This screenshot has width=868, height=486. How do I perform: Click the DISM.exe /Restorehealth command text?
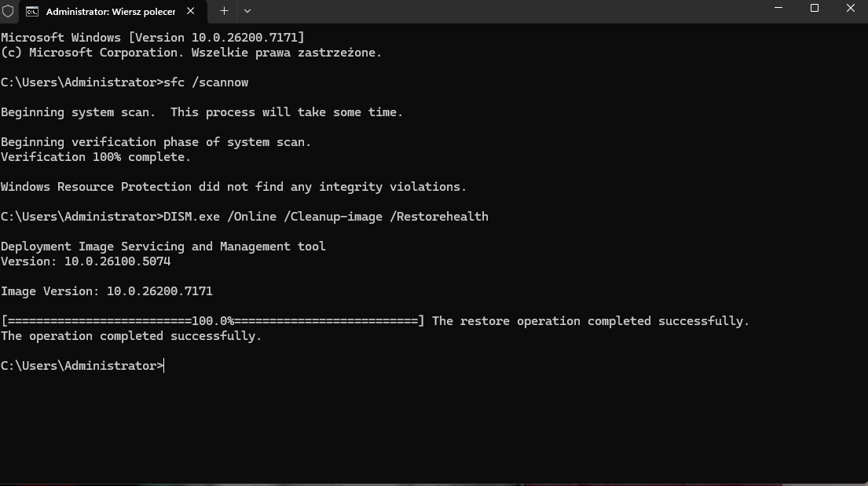pyautogui.click(x=325, y=217)
